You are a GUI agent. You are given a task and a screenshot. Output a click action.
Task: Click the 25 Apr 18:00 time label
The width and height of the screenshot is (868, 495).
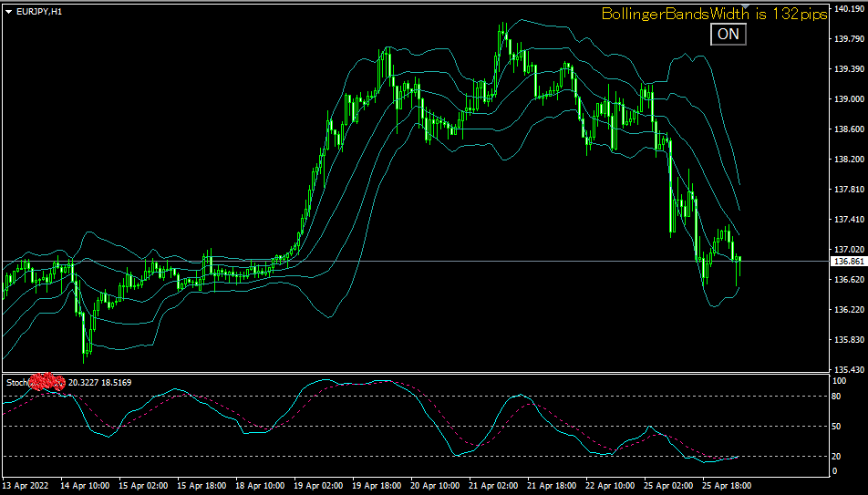tap(728, 486)
